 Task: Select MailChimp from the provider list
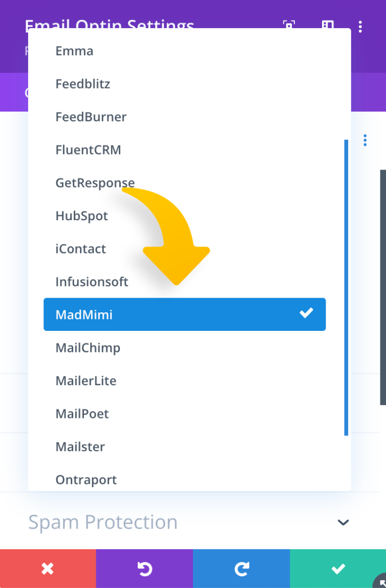88,348
